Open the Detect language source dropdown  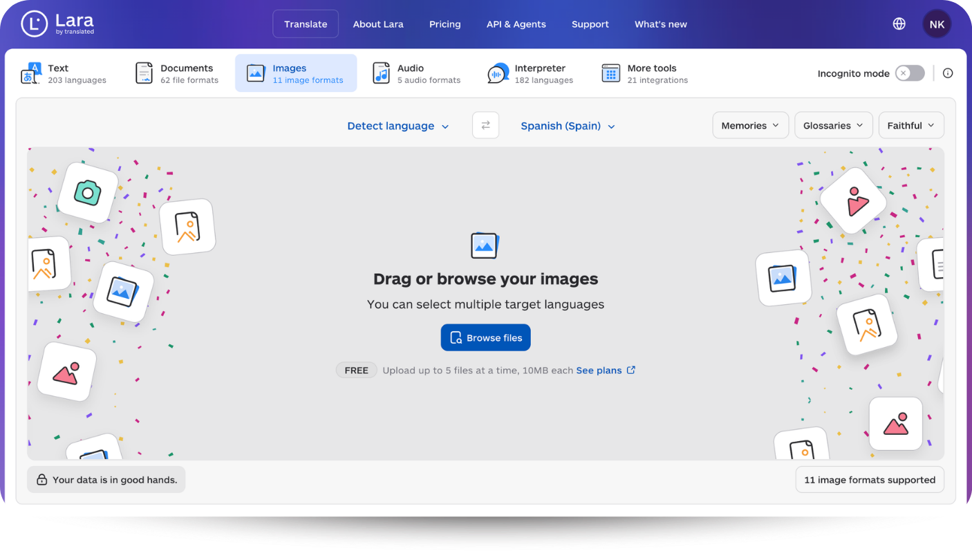(x=398, y=126)
